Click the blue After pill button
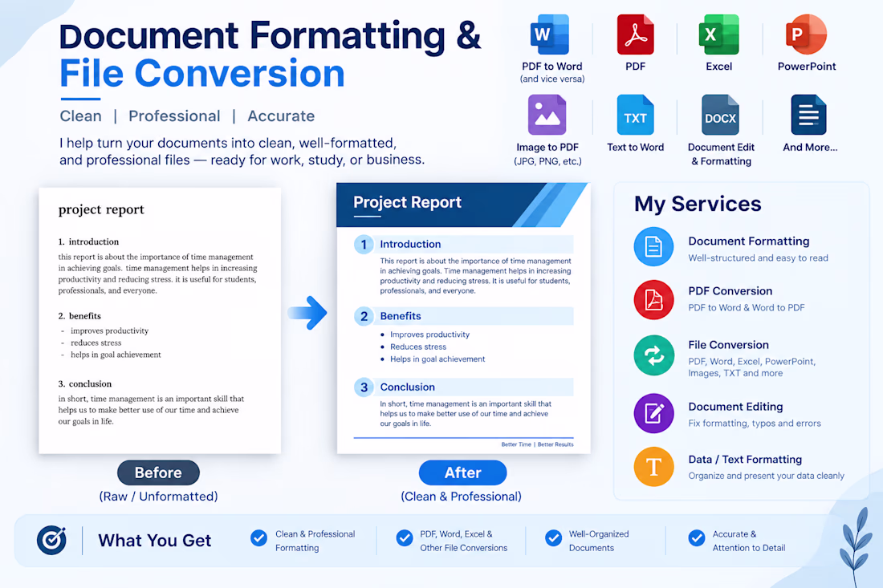This screenshot has width=883, height=588. pyautogui.click(x=463, y=472)
